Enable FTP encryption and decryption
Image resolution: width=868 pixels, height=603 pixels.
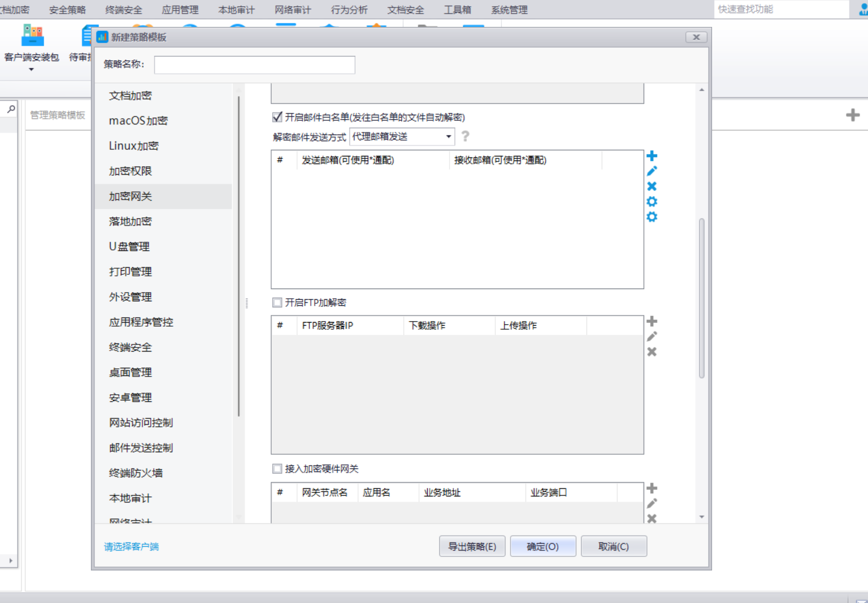(x=277, y=303)
